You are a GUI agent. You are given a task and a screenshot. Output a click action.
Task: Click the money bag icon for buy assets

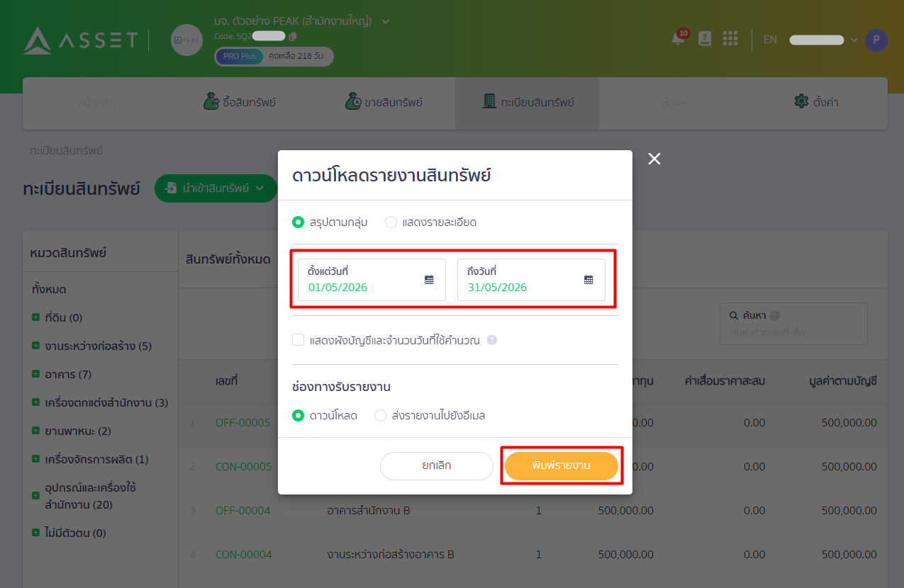(x=211, y=101)
